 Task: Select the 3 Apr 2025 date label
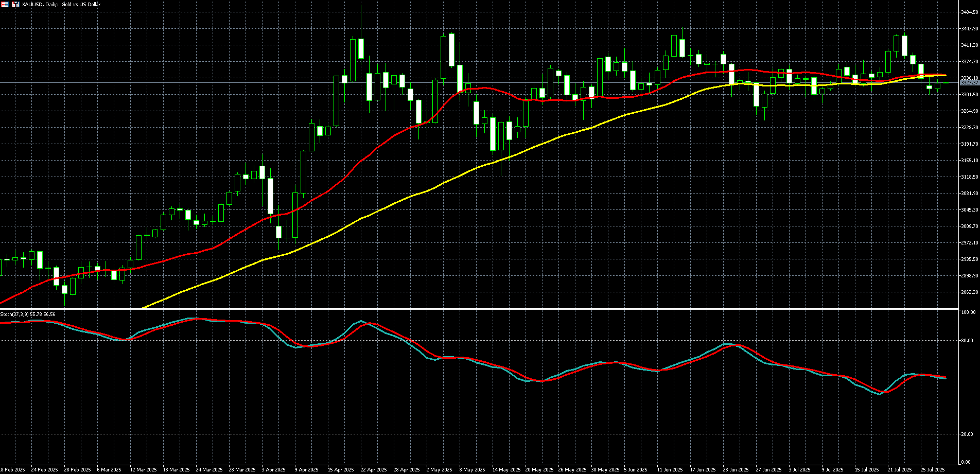tap(273, 470)
